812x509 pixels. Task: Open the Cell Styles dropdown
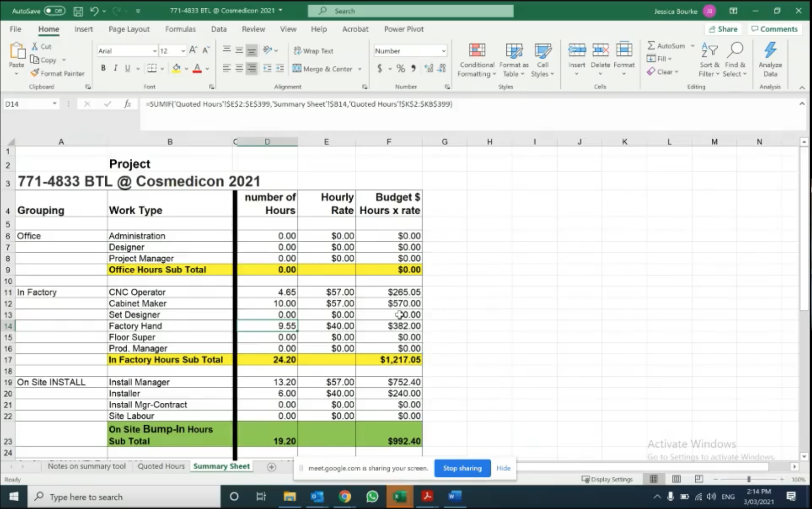tap(542, 60)
